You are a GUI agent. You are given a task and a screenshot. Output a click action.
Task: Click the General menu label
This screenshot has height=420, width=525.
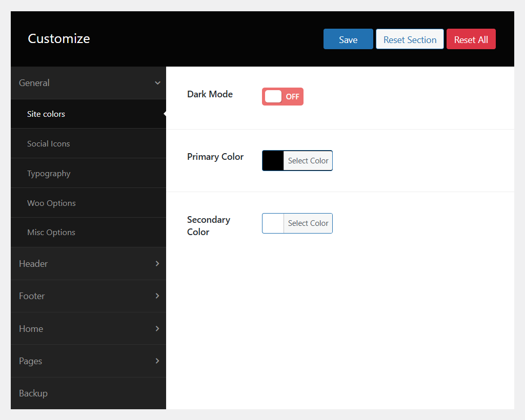tap(34, 83)
